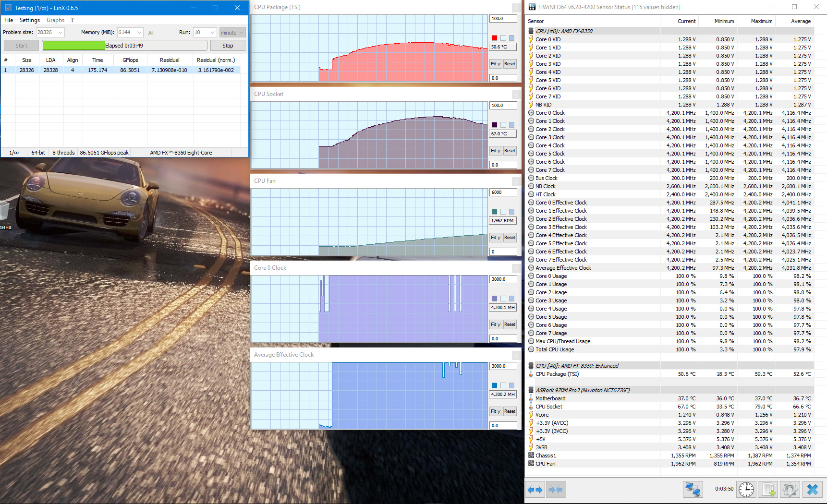Viewport: 827px width, 504px height.
Task: Select the +3.3V (AVCC) sensor row
Action: (670, 423)
